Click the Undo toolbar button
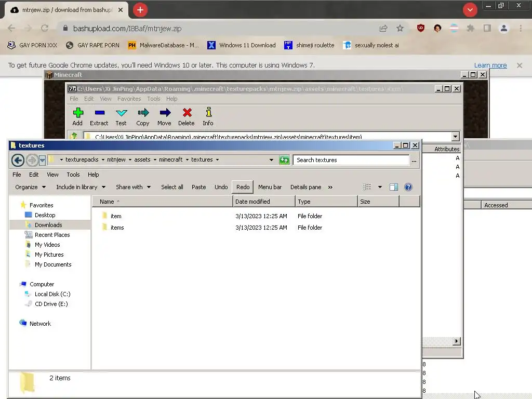The width and height of the screenshot is (532, 399). click(x=221, y=187)
